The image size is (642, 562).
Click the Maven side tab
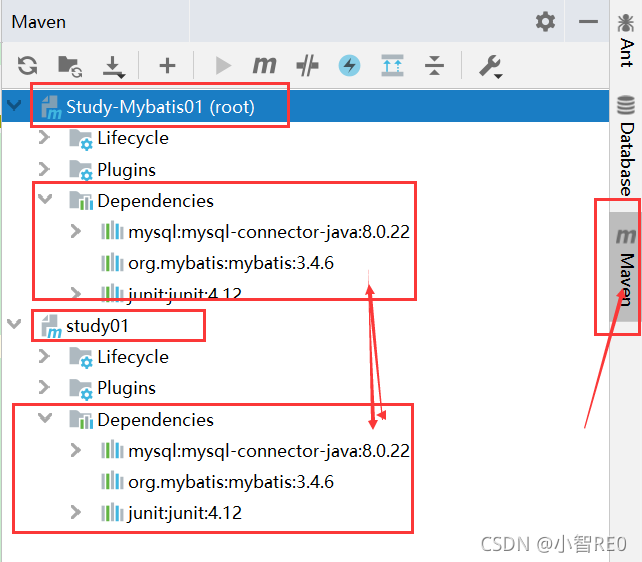coord(626,266)
